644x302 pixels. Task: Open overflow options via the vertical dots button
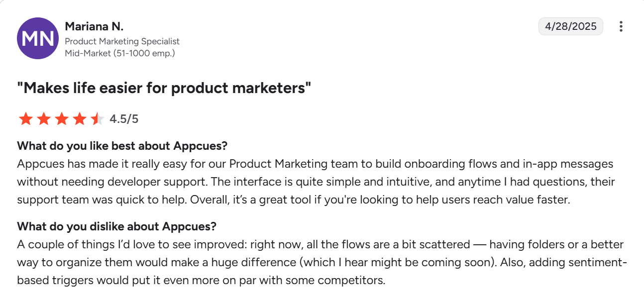621,26
